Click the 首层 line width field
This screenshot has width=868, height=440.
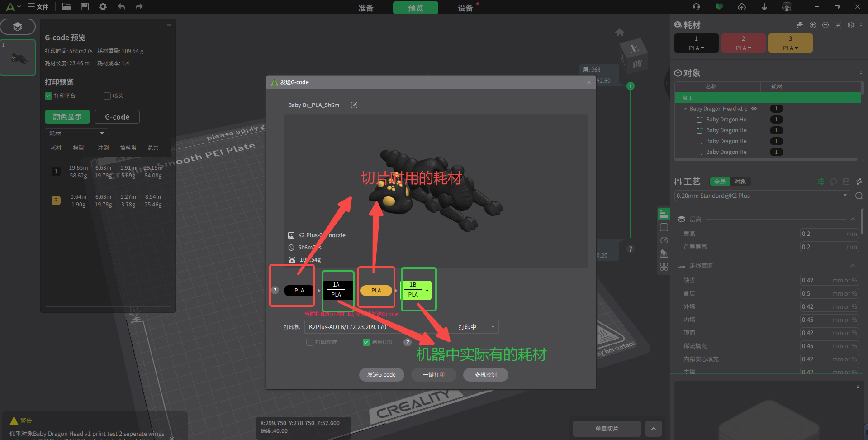tap(829, 293)
